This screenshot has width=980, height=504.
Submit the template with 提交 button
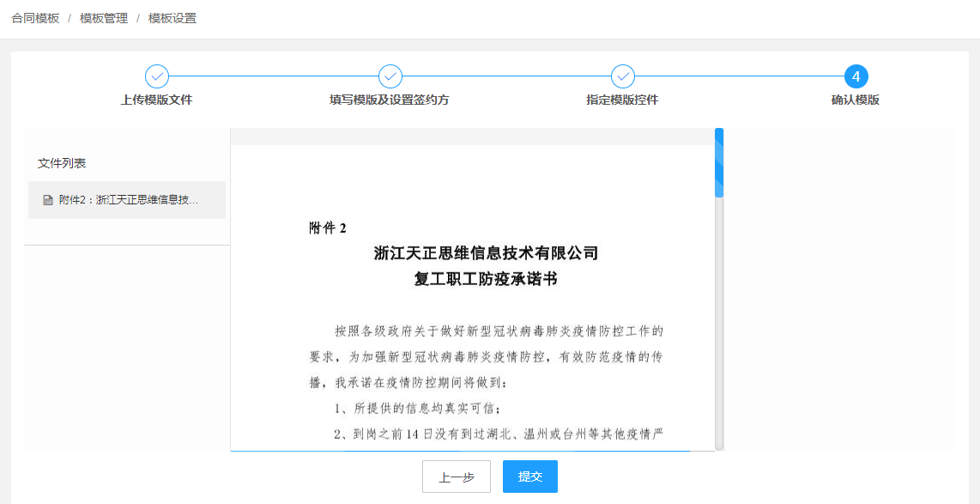point(530,477)
